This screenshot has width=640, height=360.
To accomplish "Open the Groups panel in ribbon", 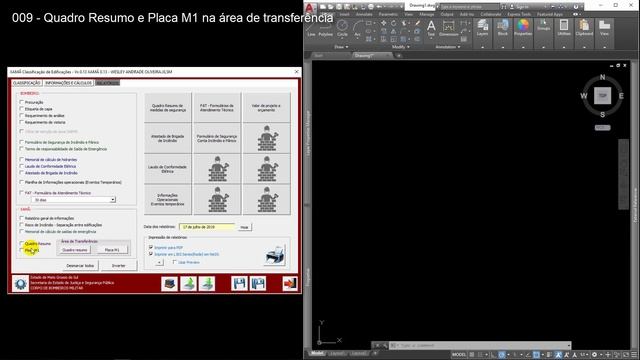I will click(543, 25).
